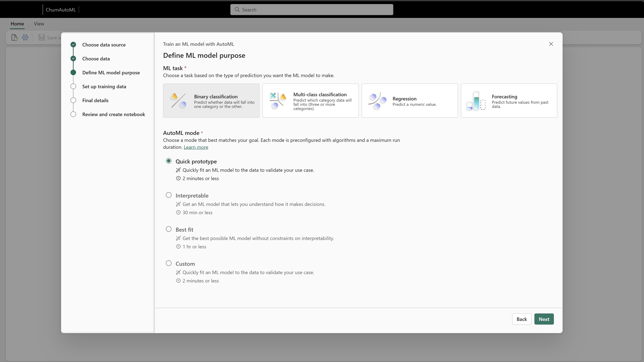Switch to the View tab
The height and width of the screenshot is (362, 644).
pyautogui.click(x=39, y=24)
